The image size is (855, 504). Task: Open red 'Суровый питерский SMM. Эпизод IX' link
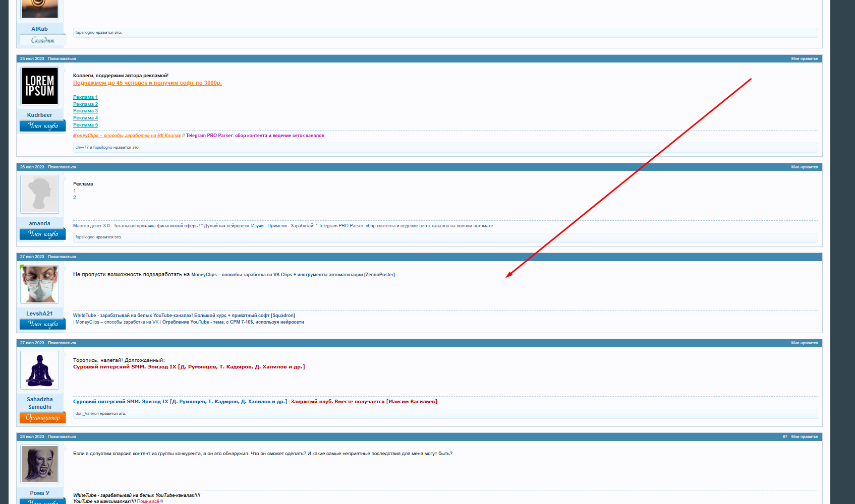pos(189,367)
